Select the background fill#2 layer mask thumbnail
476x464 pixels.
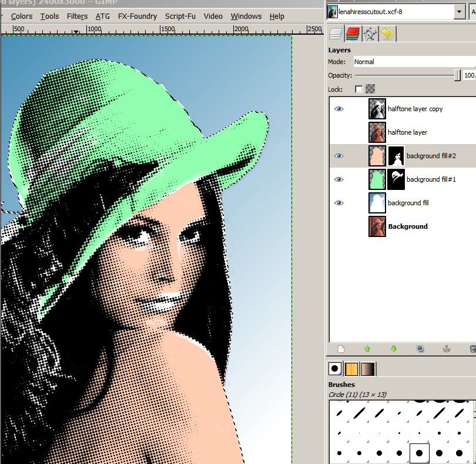tap(396, 156)
